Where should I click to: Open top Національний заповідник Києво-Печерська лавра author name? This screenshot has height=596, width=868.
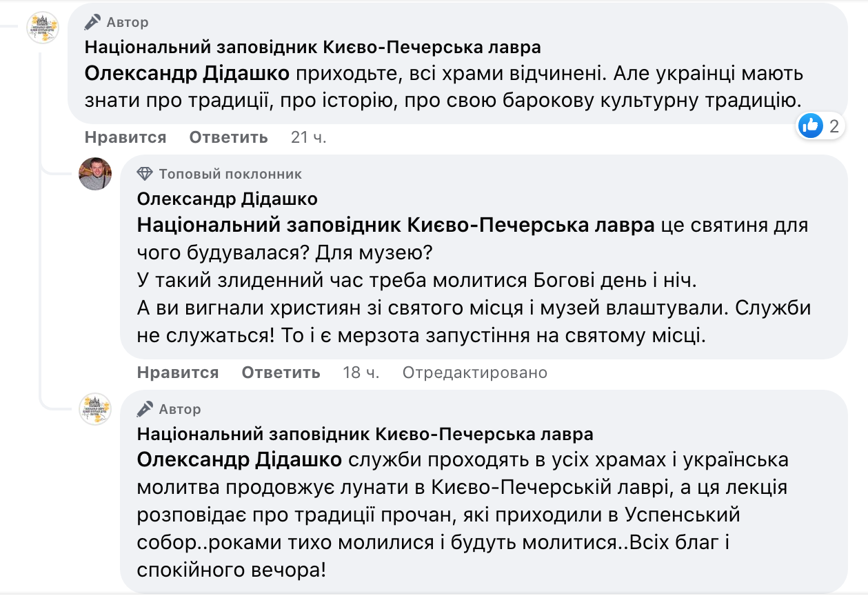coord(313,48)
